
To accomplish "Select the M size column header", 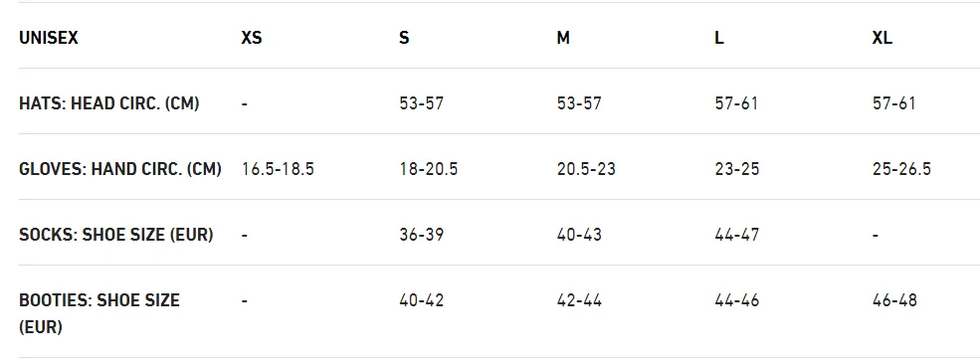I will [x=563, y=38].
